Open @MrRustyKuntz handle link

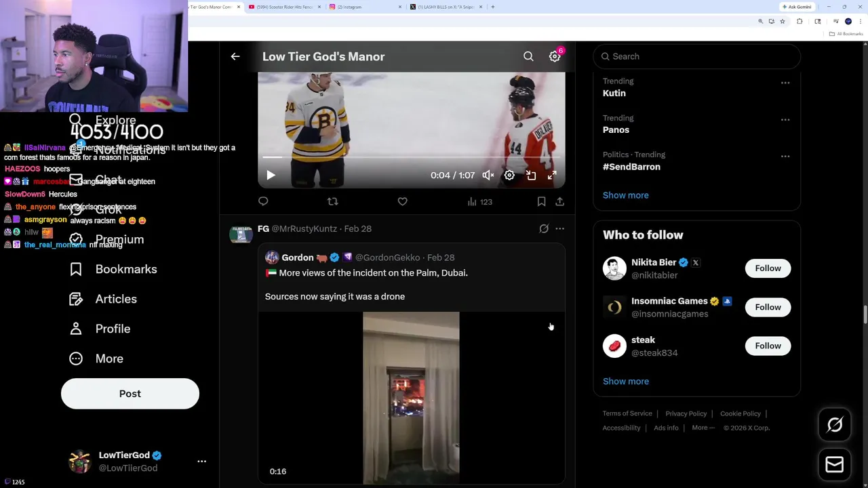[304, 229]
